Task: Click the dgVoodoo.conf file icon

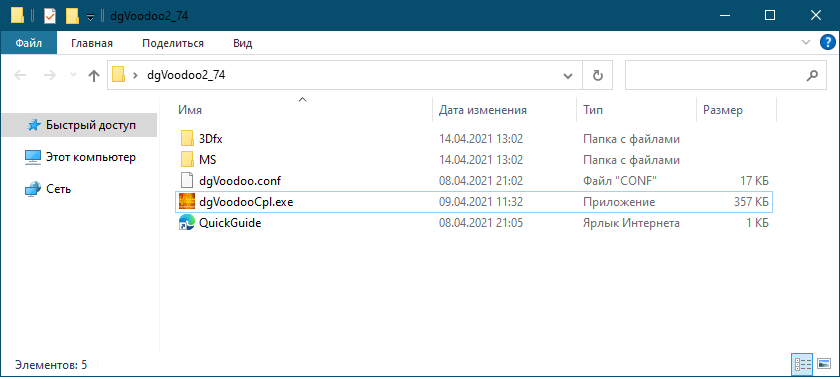Action: point(187,180)
